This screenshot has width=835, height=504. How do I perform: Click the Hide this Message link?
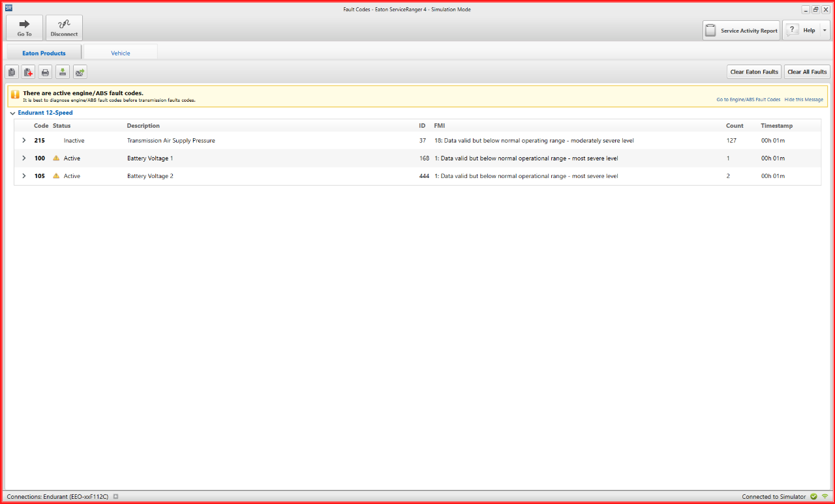(x=804, y=100)
